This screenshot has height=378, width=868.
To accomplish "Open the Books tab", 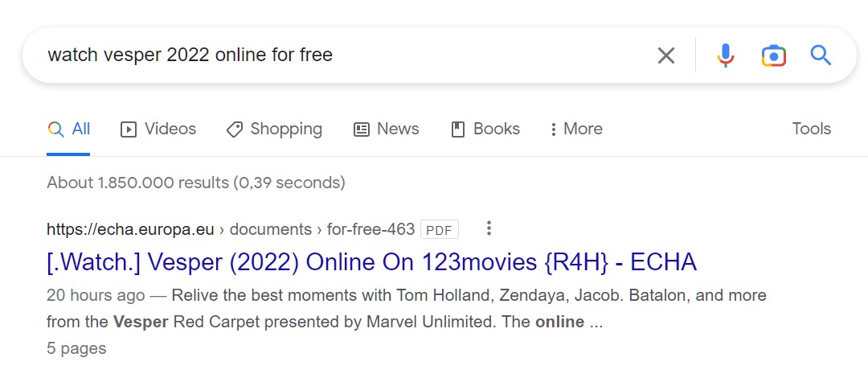I will pos(485,129).
